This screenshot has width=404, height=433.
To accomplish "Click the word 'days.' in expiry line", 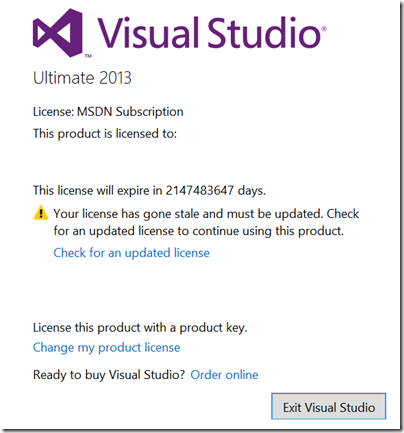I will pyautogui.click(x=252, y=191).
